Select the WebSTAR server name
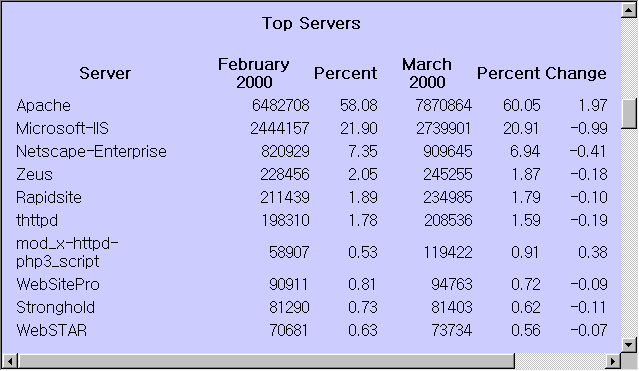 (x=52, y=330)
